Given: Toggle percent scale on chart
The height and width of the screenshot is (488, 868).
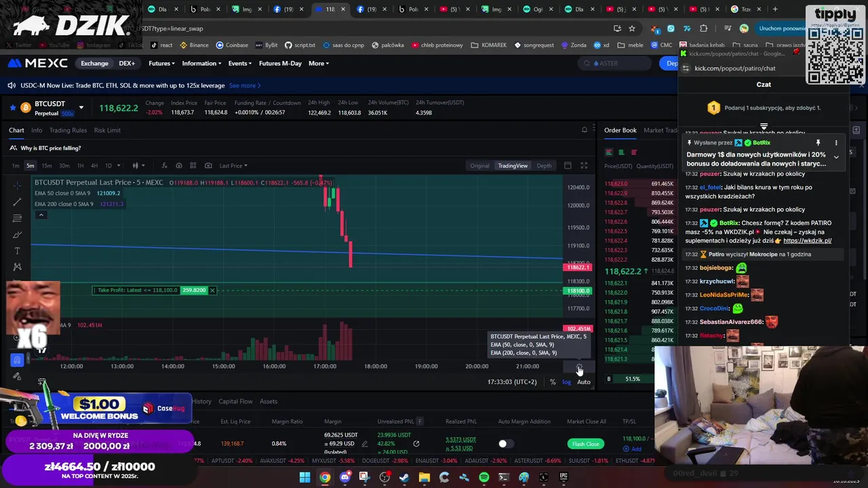Looking at the screenshot, I should pyautogui.click(x=553, y=382).
